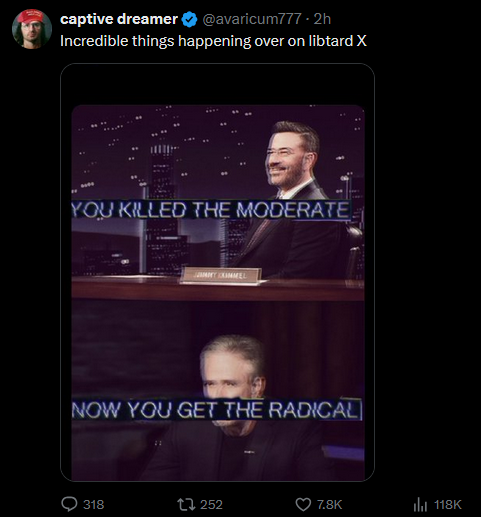Click the NOW YOU GET THE RADICAL caption

pos(217,409)
